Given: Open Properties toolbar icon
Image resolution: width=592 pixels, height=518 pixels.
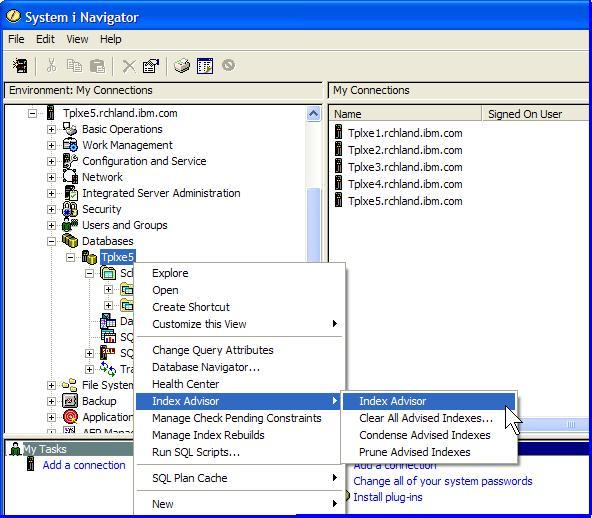Looking at the screenshot, I should 151,66.
